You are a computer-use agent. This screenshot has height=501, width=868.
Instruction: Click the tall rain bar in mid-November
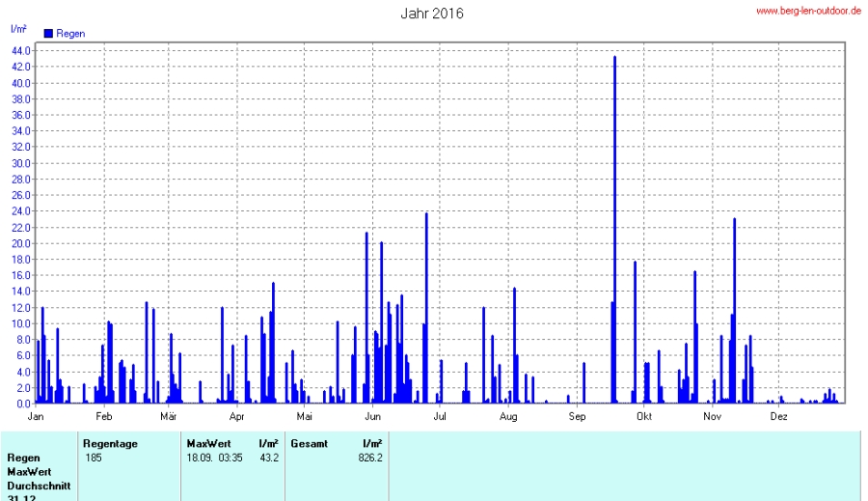point(734,309)
